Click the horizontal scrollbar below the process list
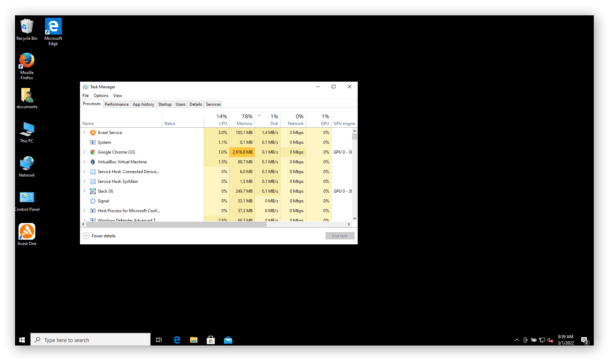613x364 pixels. (175, 224)
